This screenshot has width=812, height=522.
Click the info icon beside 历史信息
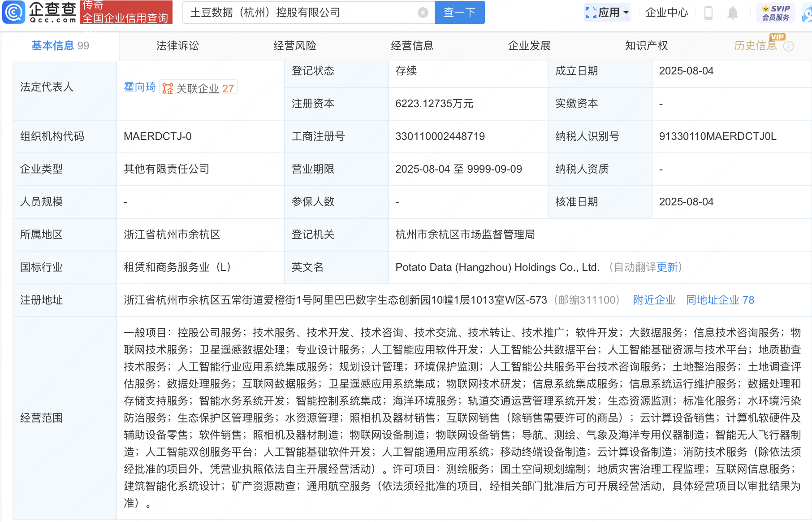pyautogui.click(x=788, y=46)
